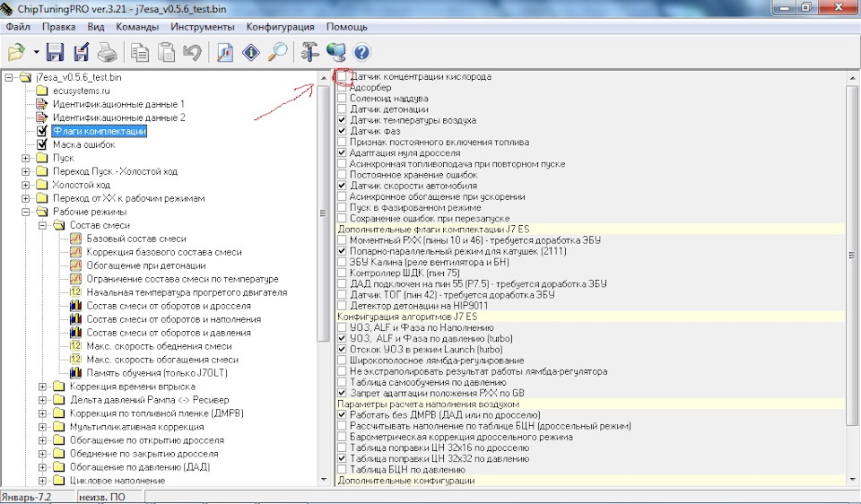Collapse the 'Состав смеси' folder

[x=42, y=225]
